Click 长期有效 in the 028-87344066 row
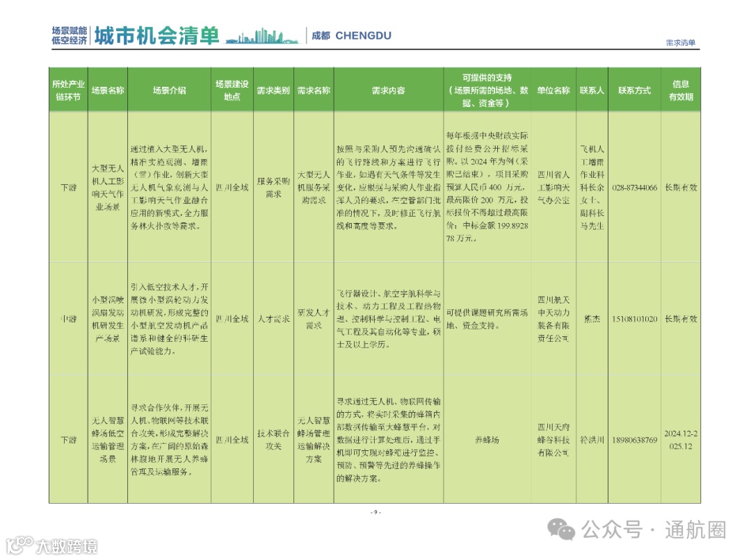The height and width of the screenshot is (560, 751). click(x=681, y=187)
